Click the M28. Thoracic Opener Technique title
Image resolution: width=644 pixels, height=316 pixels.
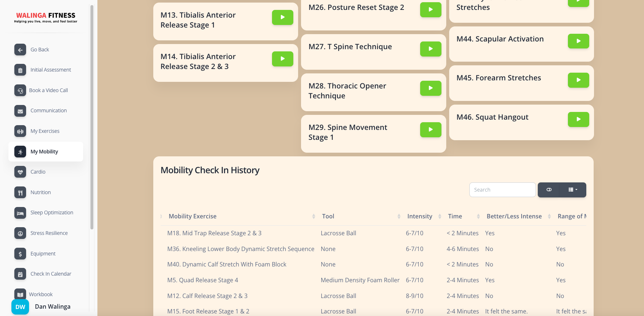click(347, 91)
